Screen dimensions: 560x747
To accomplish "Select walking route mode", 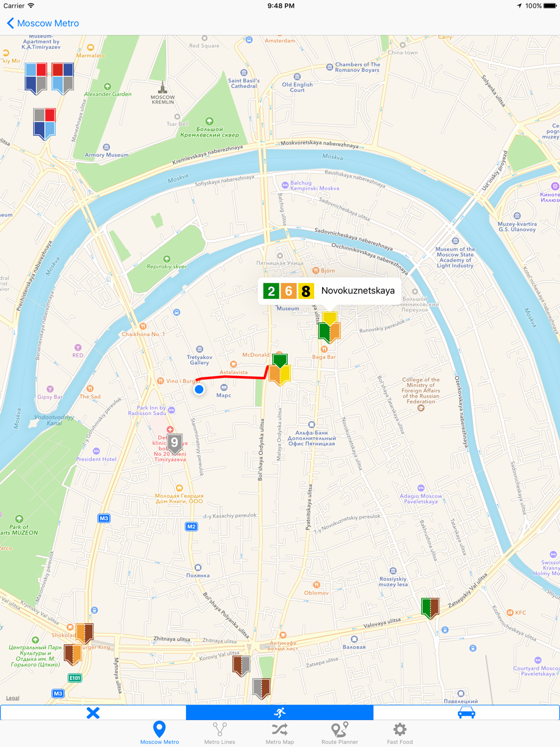I will 279,712.
